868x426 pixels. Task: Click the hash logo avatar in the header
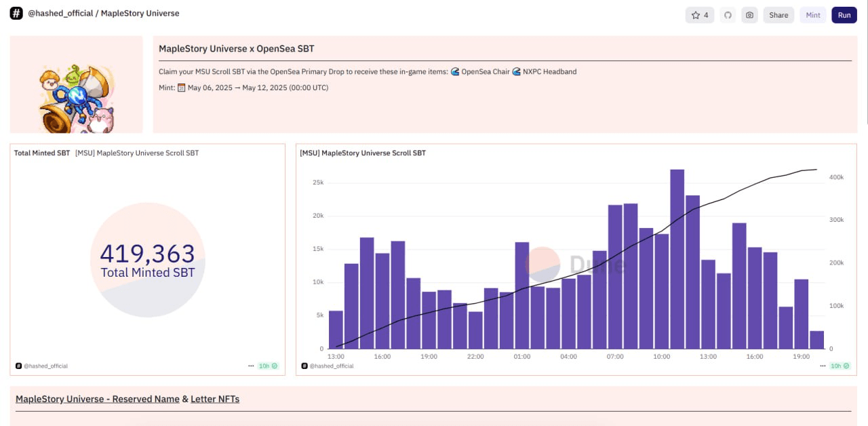pos(16,14)
